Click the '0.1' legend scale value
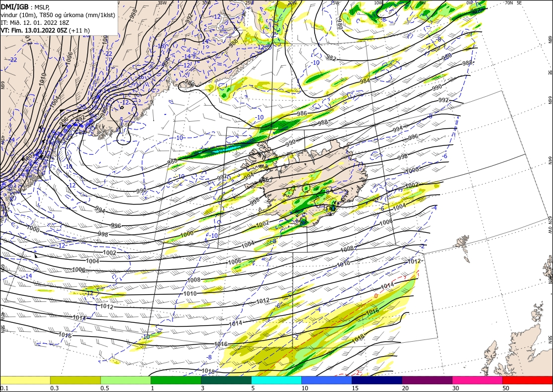 (4, 388)
